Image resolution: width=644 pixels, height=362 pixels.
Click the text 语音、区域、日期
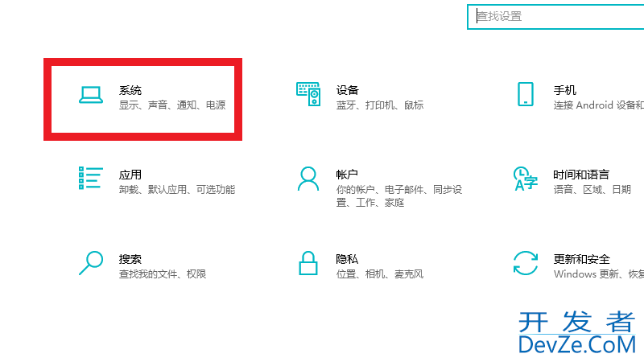[x=592, y=190]
